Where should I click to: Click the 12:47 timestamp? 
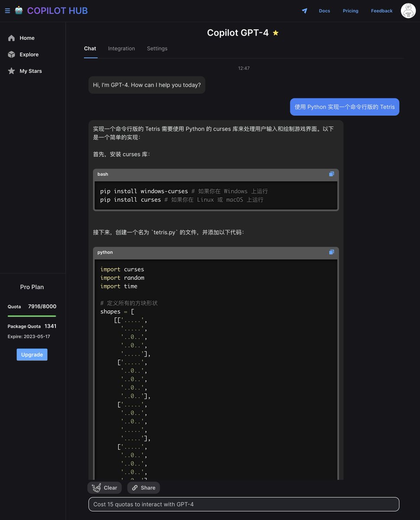tap(244, 68)
